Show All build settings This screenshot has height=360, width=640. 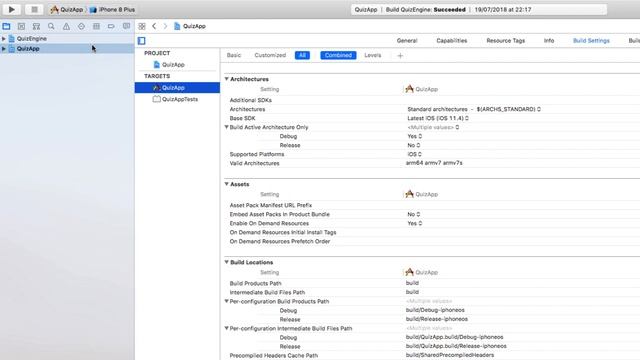[x=302, y=56]
